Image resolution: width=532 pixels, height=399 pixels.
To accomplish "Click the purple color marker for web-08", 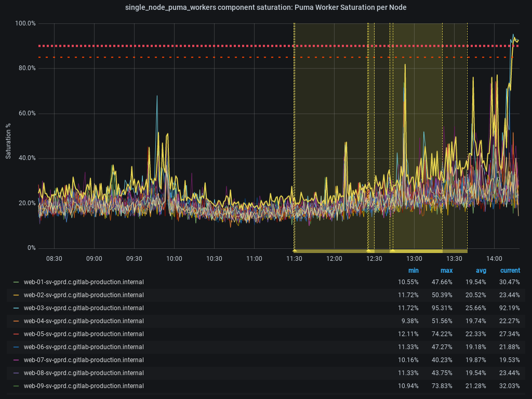I will 16,373.
